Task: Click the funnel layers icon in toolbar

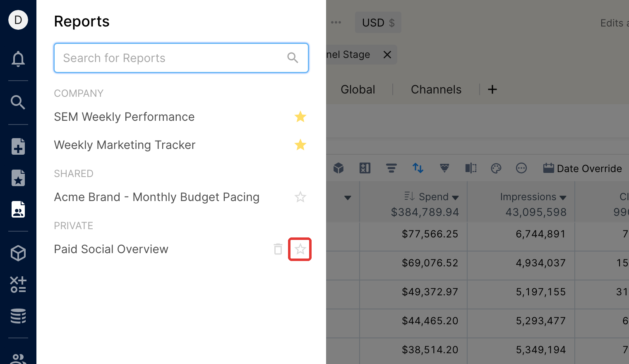Action: (x=444, y=168)
